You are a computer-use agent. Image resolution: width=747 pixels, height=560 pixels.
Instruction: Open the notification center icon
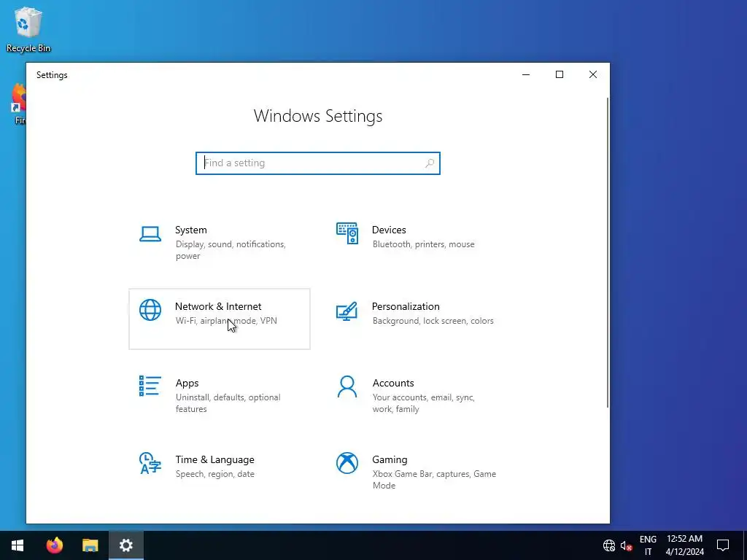coord(723,545)
